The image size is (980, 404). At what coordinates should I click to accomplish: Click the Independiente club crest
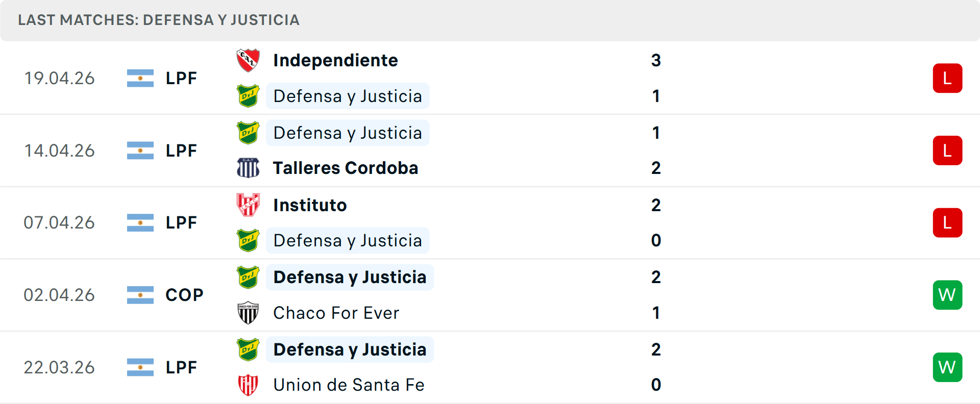tap(248, 60)
